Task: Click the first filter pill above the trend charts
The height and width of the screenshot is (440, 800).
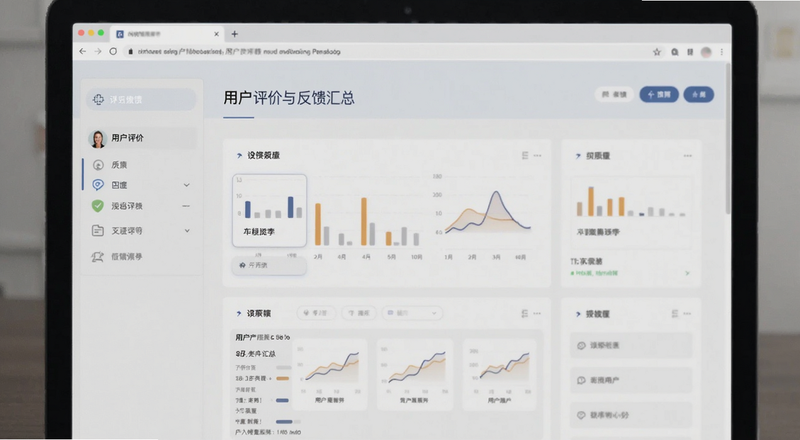Action: 316,313
